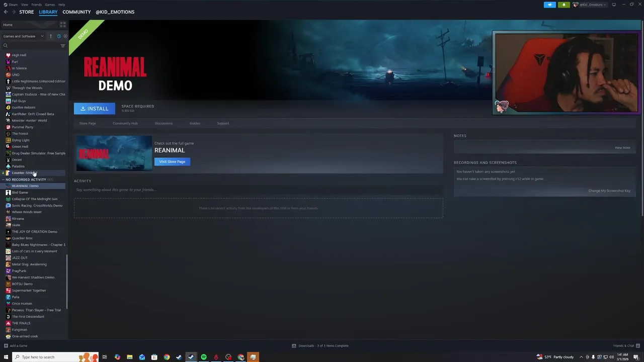
Task: Open the advanced filter options icon
Action: [x=63, y=46]
